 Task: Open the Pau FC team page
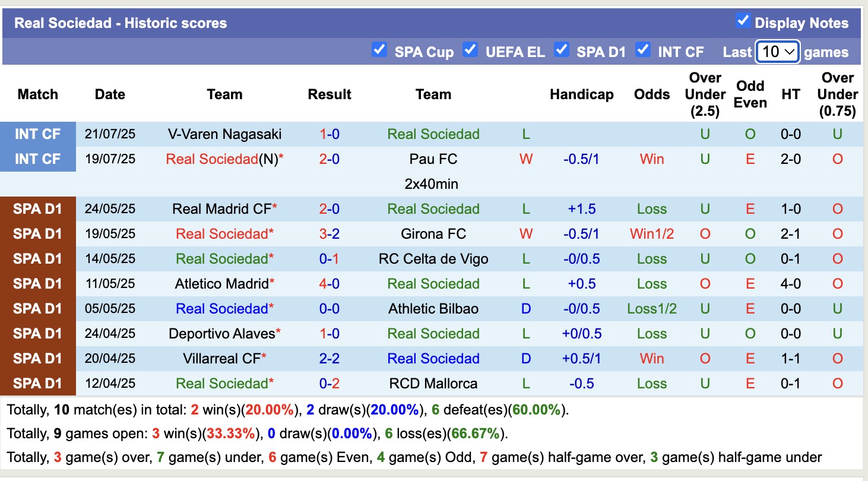(433, 159)
